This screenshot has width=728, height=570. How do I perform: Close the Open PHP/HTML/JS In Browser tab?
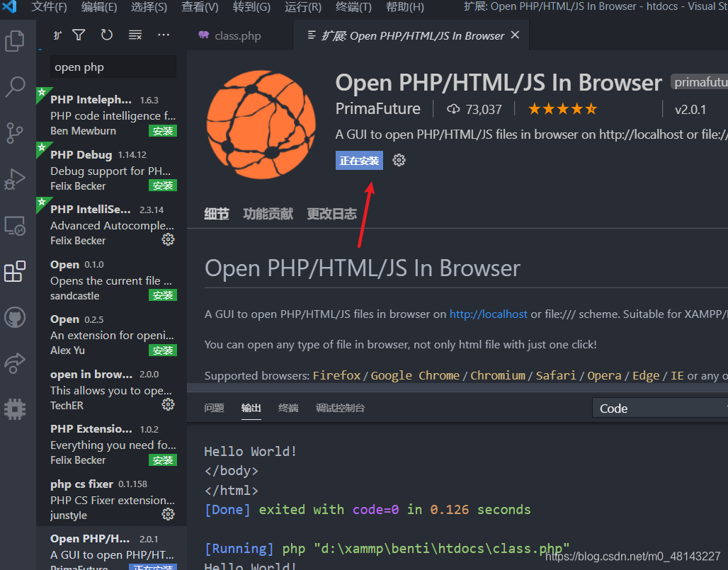tap(515, 35)
